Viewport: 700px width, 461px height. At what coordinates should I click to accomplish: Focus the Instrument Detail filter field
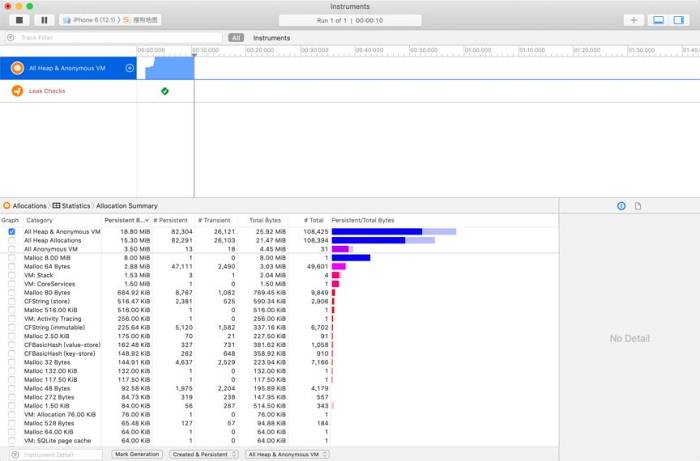61,454
